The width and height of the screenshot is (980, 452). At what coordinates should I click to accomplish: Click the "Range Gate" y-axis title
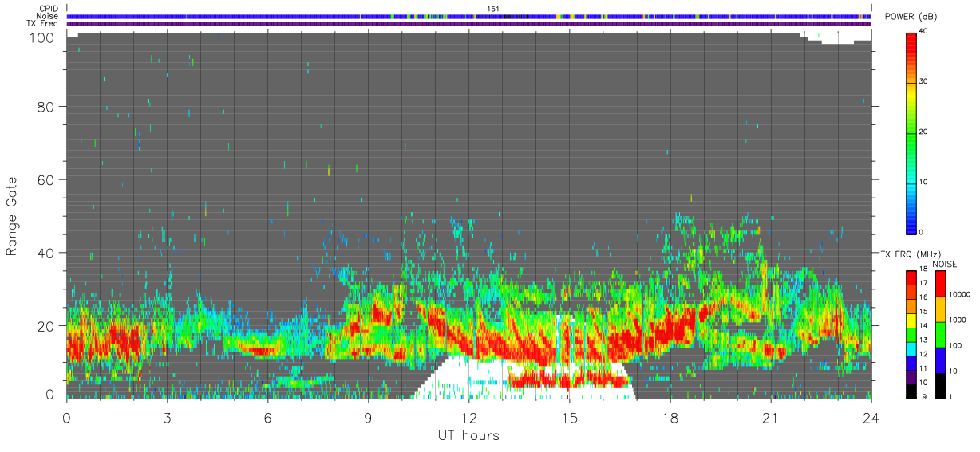click(12, 214)
